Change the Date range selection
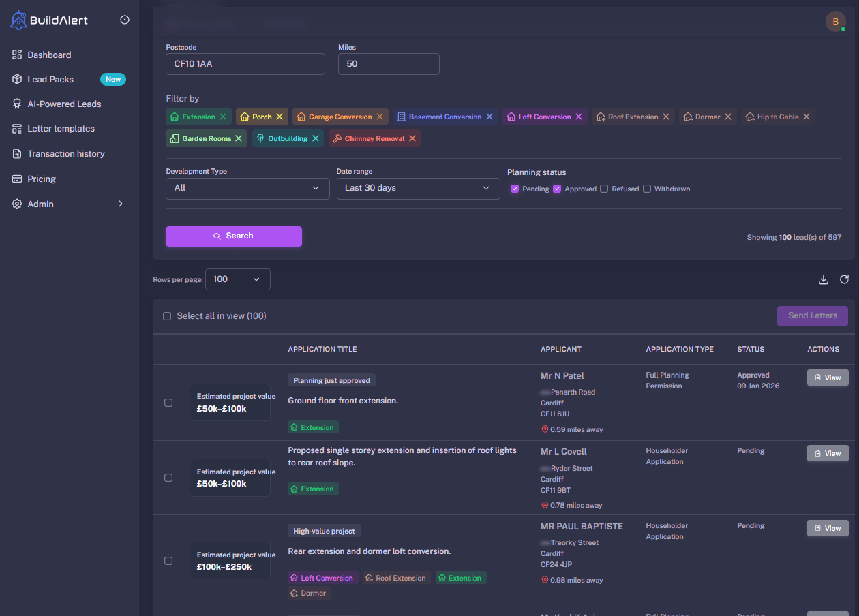Screen dimensions: 859x616 418,188
